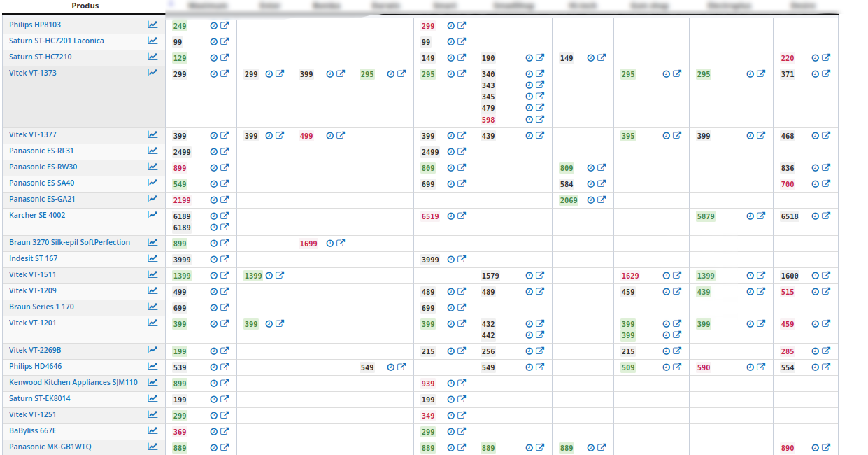
Task: Click clock icon beside 590, Philips HD4646
Action: click(750, 367)
